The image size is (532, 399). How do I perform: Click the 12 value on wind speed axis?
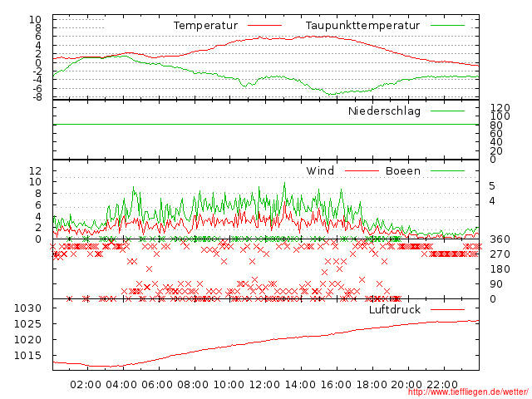[35, 170]
